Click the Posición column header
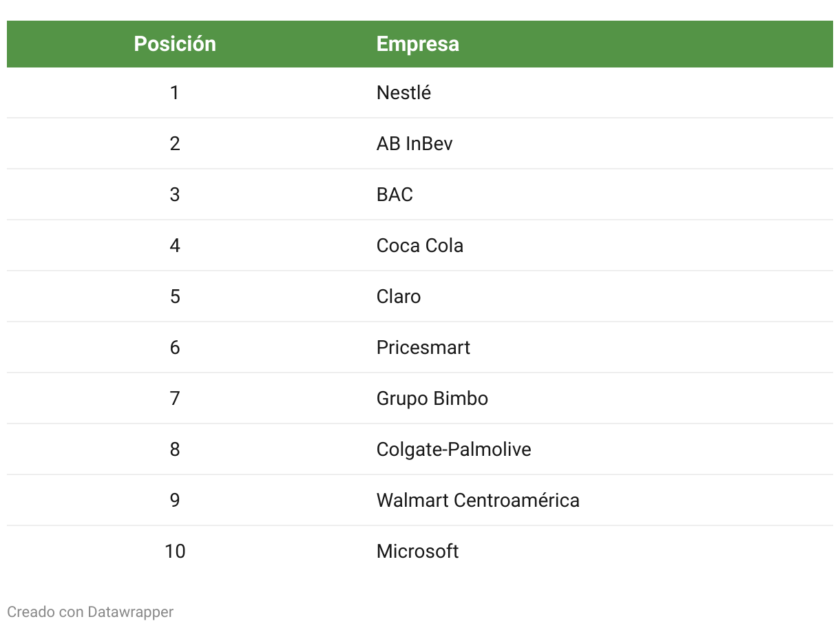Image resolution: width=840 pixels, height=628 pixels. coord(175,44)
